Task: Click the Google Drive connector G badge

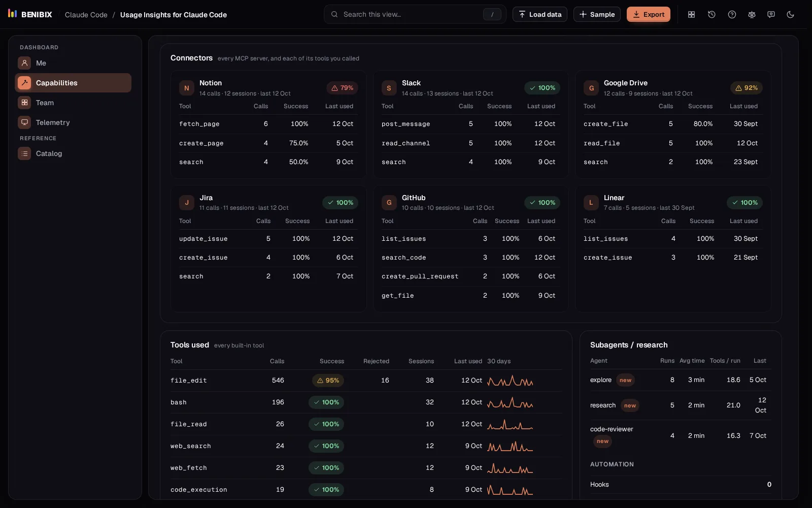Action: click(x=591, y=88)
